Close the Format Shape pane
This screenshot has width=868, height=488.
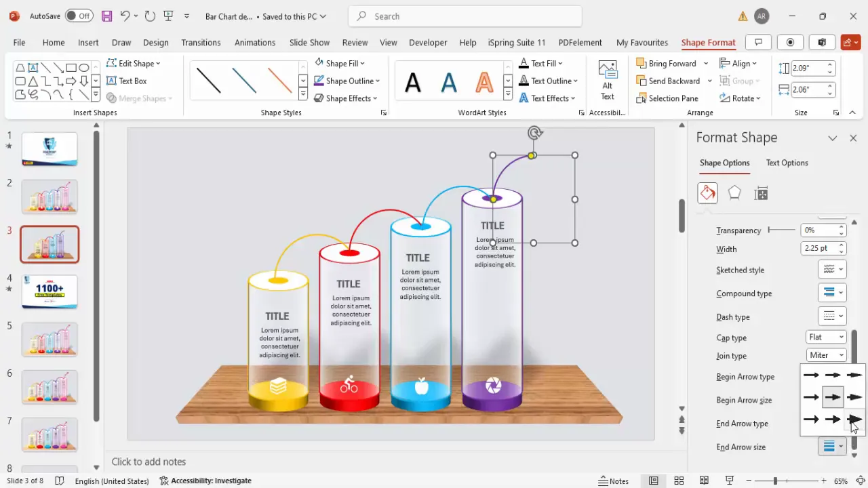[x=853, y=138]
